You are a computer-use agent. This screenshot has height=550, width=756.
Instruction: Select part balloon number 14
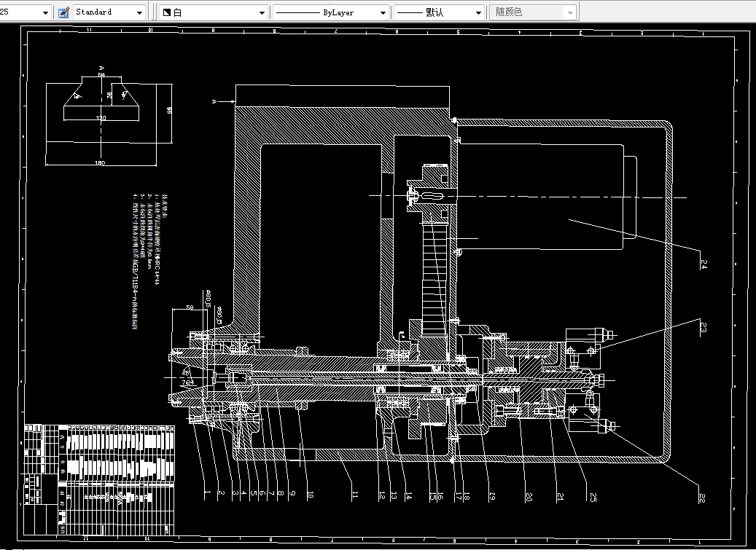click(408, 495)
